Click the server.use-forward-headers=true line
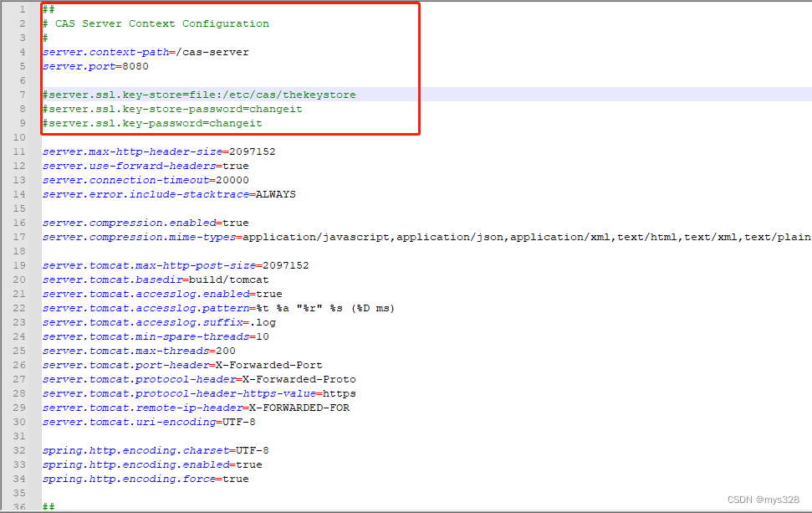Viewport: 812px width, 513px height. click(145, 166)
